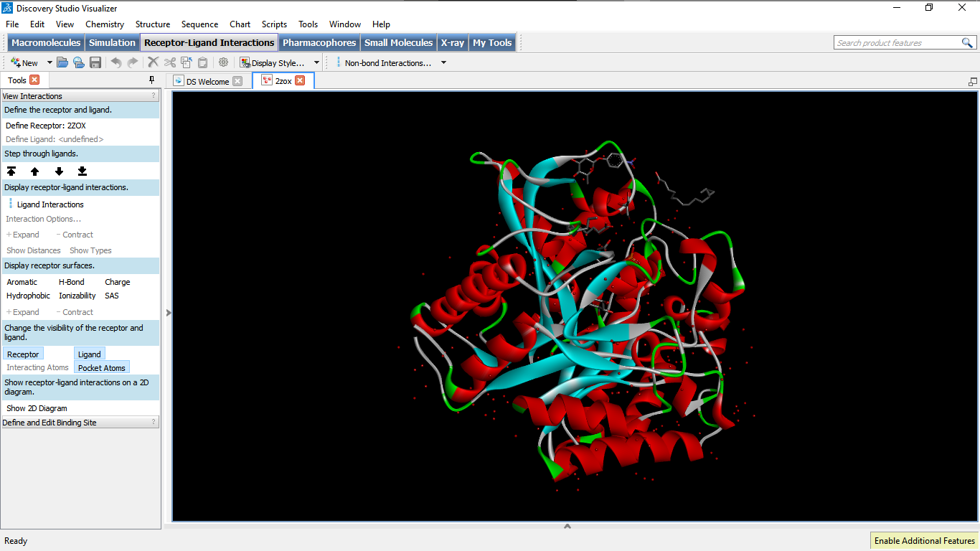Show the Charge receptor surface
The image size is (980, 551).
tap(118, 282)
